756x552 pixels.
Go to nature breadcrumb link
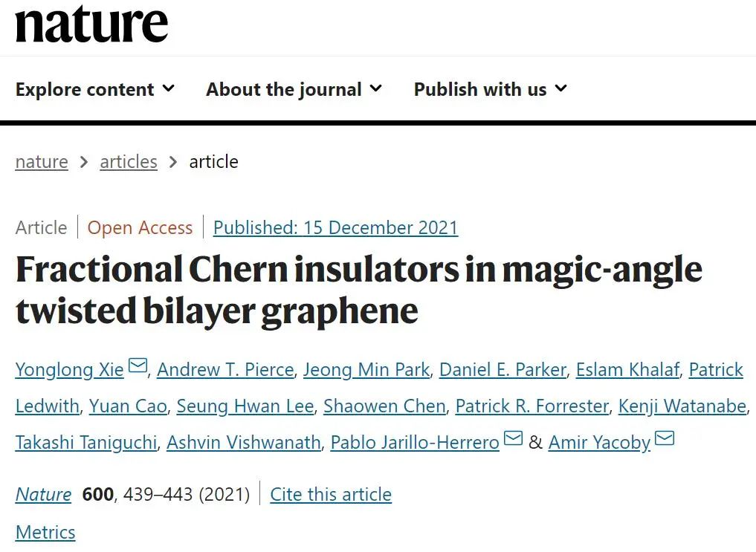(42, 162)
